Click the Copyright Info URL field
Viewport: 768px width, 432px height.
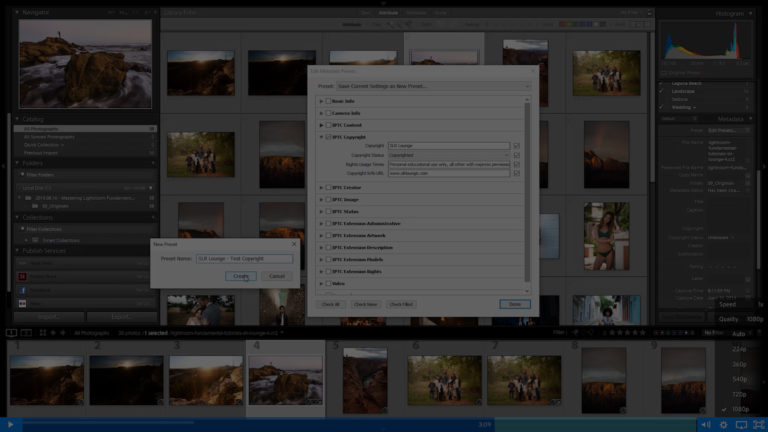pyautogui.click(x=449, y=173)
